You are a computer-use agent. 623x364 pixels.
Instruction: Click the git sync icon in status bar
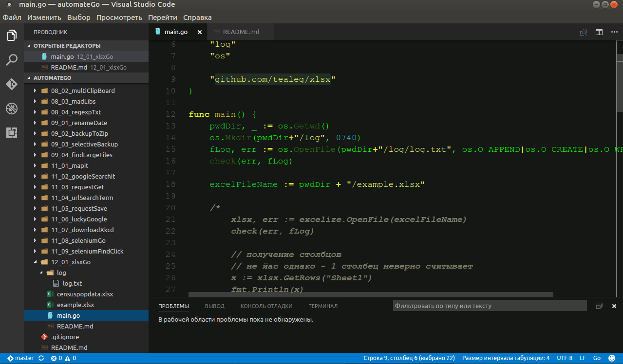coord(41,358)
